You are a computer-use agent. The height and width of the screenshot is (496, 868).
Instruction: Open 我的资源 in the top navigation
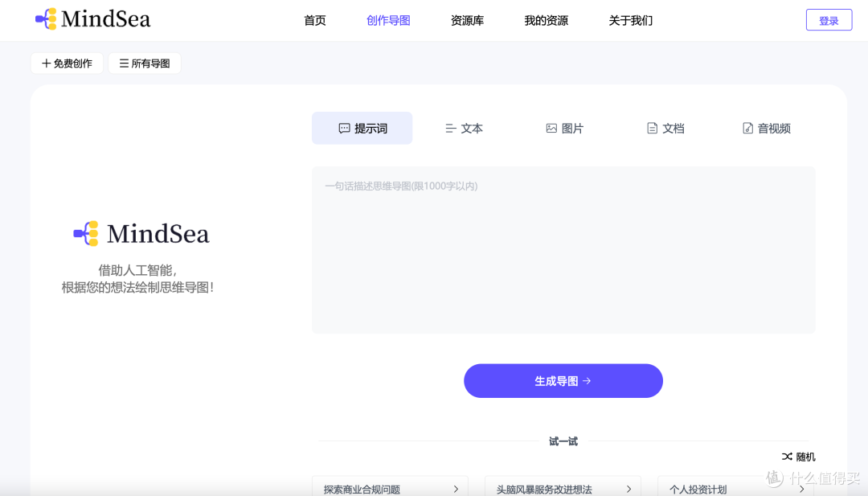tap(546, 20)
